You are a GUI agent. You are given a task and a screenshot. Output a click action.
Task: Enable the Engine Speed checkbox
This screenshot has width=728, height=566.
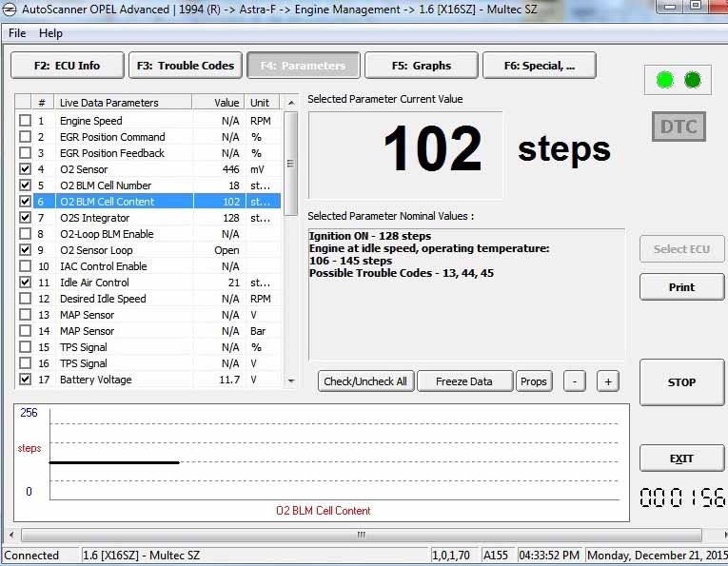[25, 121]
